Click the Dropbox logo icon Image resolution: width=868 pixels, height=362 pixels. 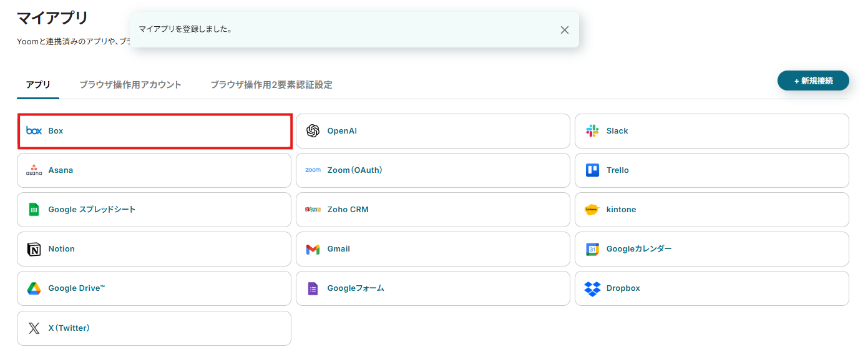592,288
